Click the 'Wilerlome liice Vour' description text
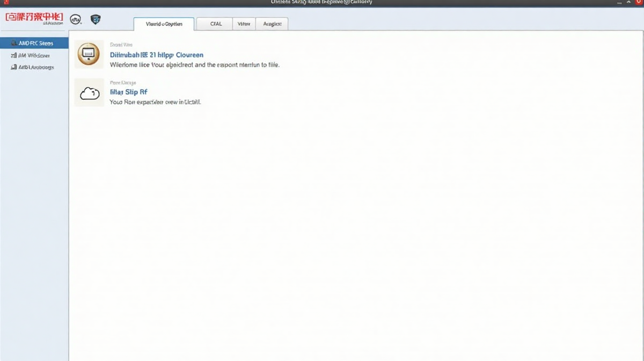The width and height of the screenshot is (644, 361). click(194, 64)
